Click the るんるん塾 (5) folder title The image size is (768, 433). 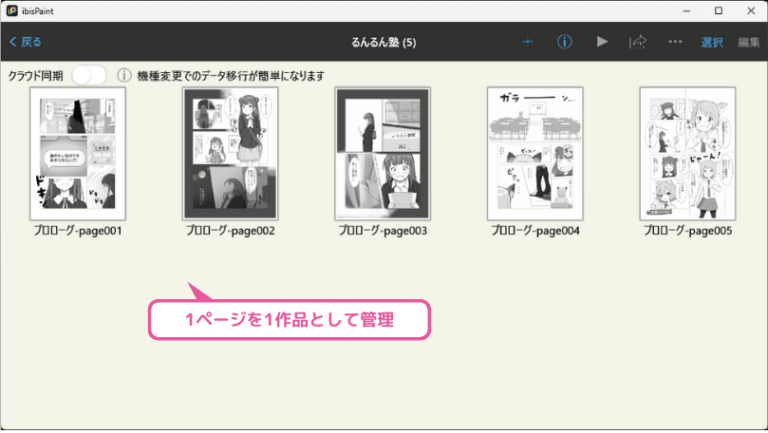click(384, 43)
